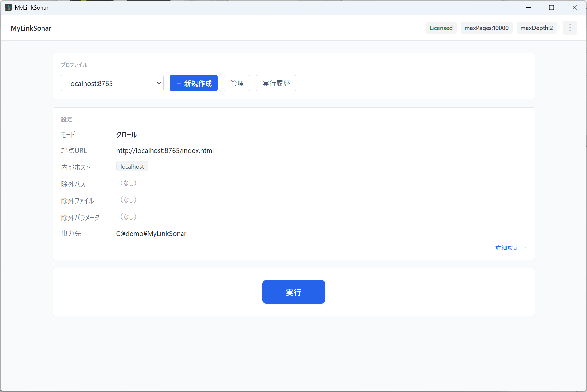Click the plus icon on 新規作成 button
Image resolution: width=587 pixels, height=392 pixels.
coord(179,83)
